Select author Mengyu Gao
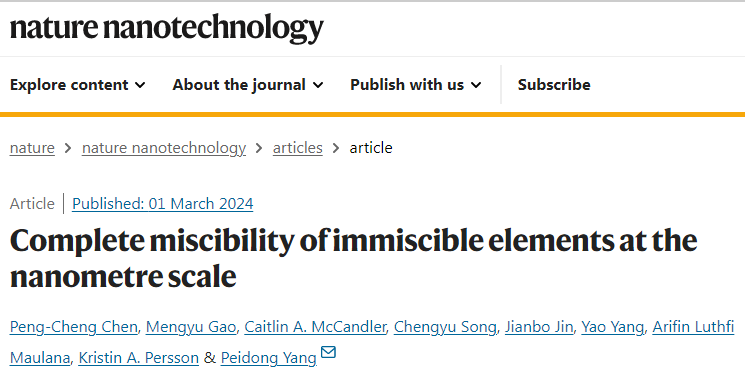The image size is (745, 386). pyautogui.click(x=191, y=327)
